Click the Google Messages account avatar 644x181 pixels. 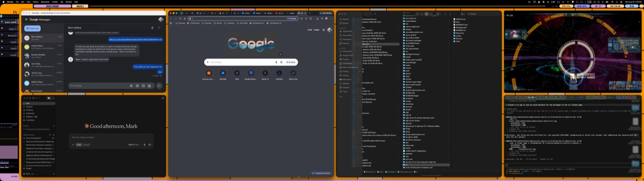161,20
